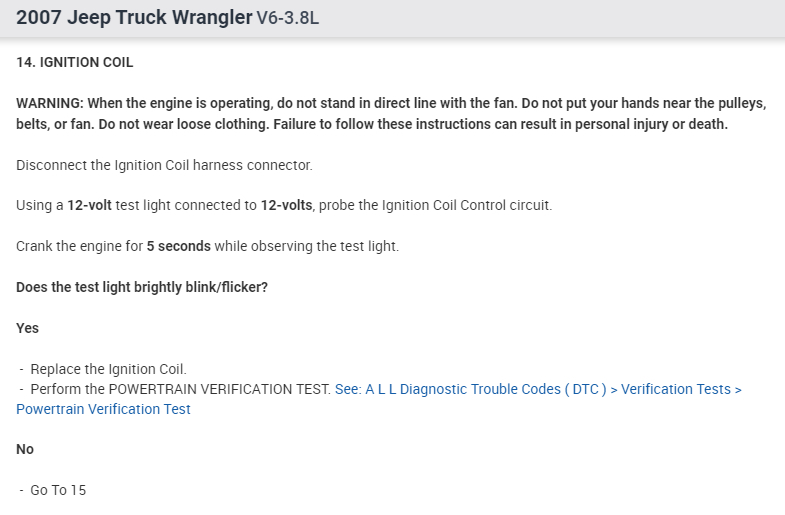Click the Crank the engine instruction
Viewport: 785px width, 515px height.
[78, 246]
